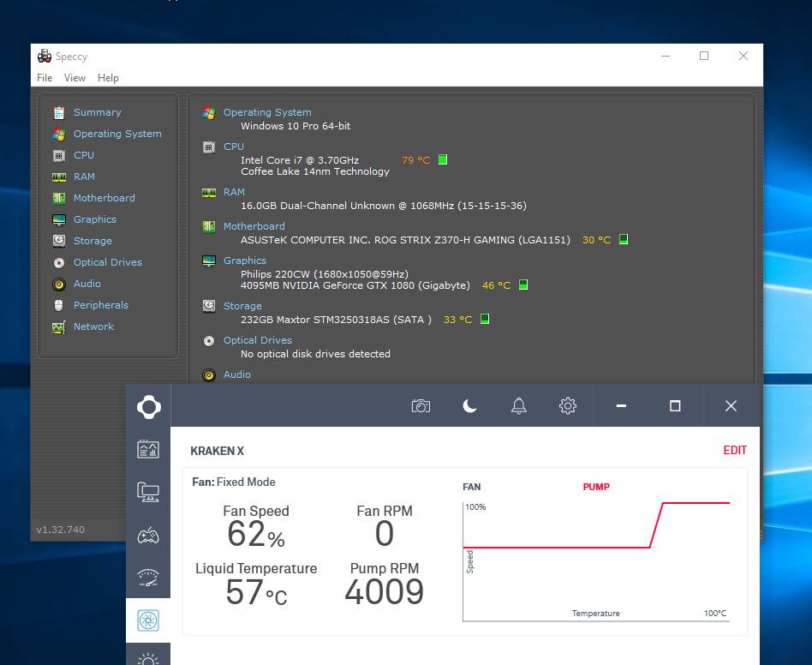812x665 pixels.
Task: Open the My PC monitor icon in CAM sidebar
Action: [148, 492]
